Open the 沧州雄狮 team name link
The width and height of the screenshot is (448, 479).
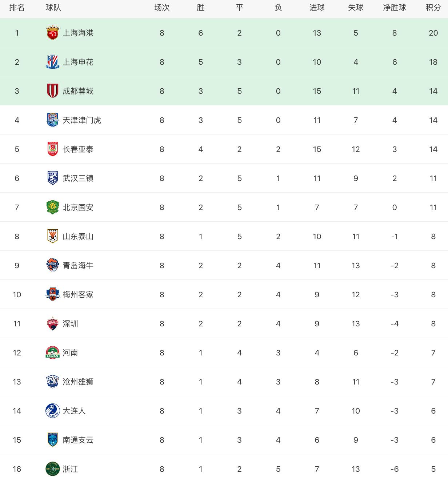[x=78, y=382]
